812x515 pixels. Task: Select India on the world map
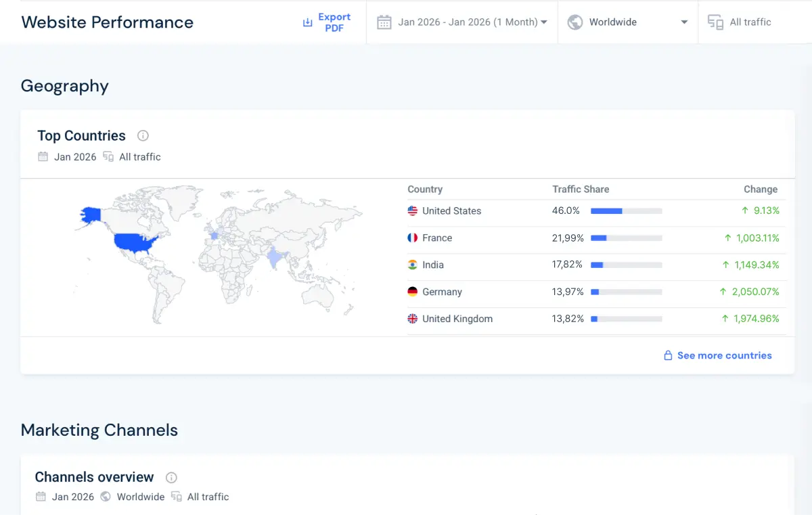(274, 258)
